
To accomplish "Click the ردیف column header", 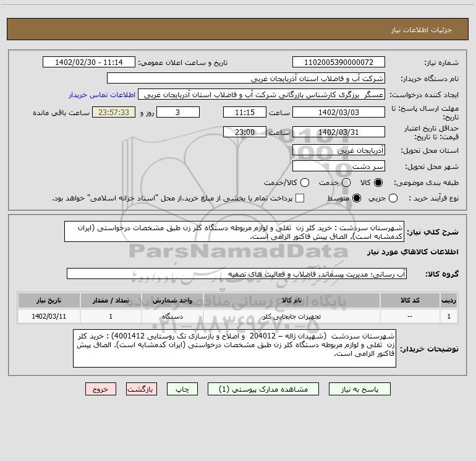I will pyautogui.click(x=449, y=301).
